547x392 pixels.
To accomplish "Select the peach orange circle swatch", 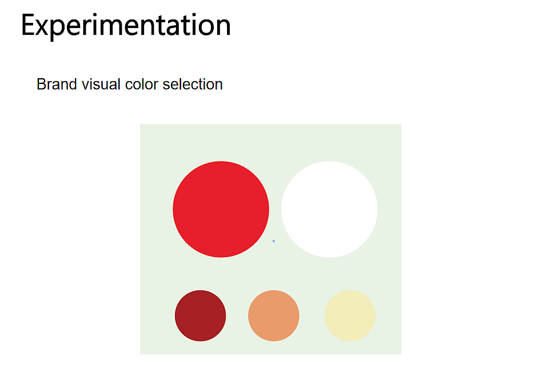I will (274, 316).
